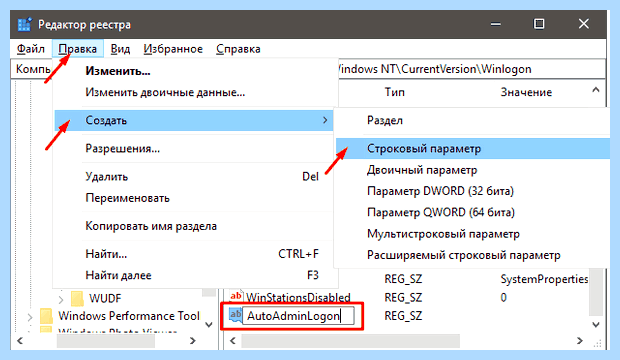Click the AutoAdminLogon string value icon

(235, 315)
